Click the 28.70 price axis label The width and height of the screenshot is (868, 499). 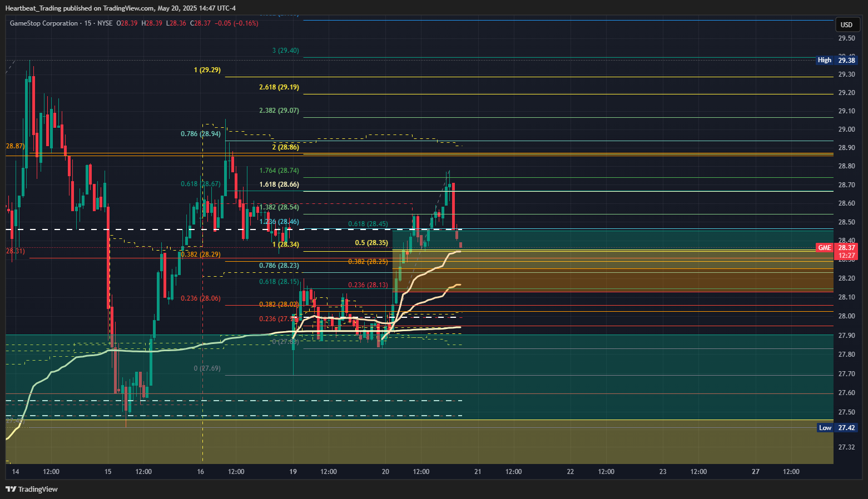pyautogui.click(x=846, y=185)
